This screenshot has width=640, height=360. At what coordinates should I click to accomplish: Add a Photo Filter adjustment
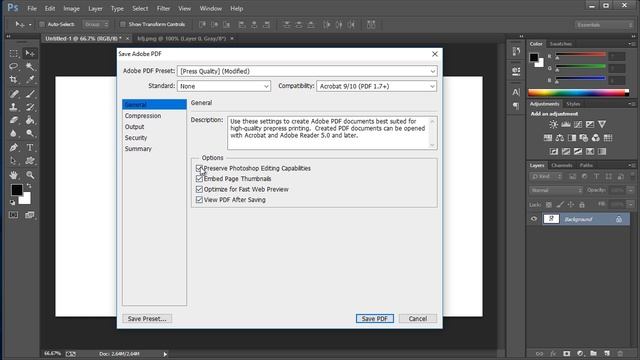(x=584, y=138)
